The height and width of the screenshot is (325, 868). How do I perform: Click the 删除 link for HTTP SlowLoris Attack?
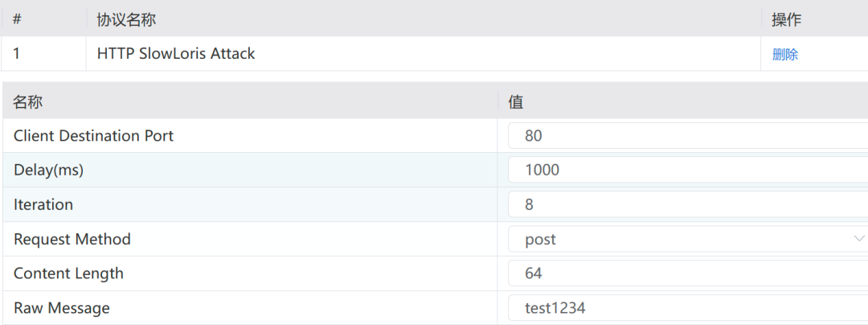(785, 55)
